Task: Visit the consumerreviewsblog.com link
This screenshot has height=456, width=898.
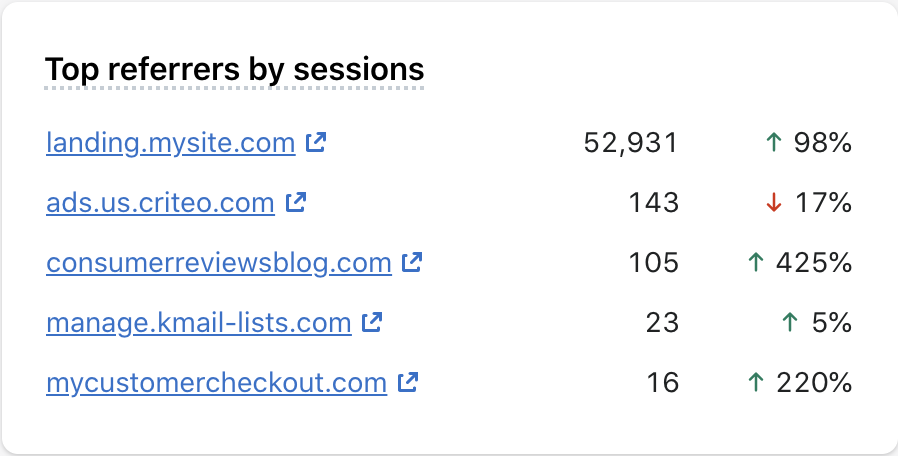Action: point(219,263)
